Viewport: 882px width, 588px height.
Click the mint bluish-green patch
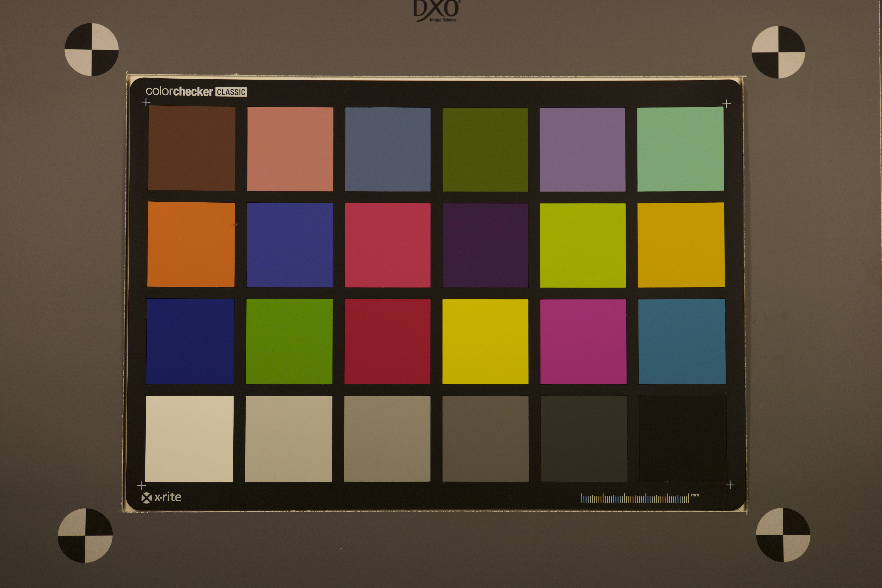pos(680,149)
